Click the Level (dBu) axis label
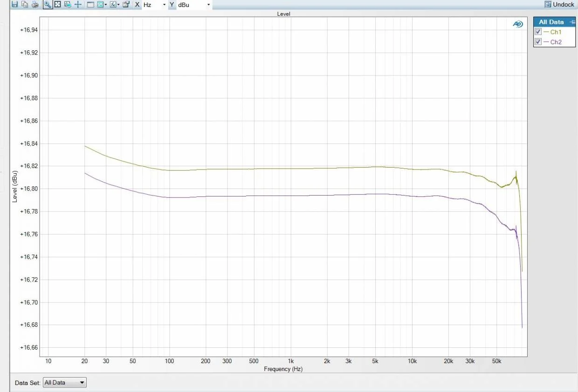 (14, 187)
